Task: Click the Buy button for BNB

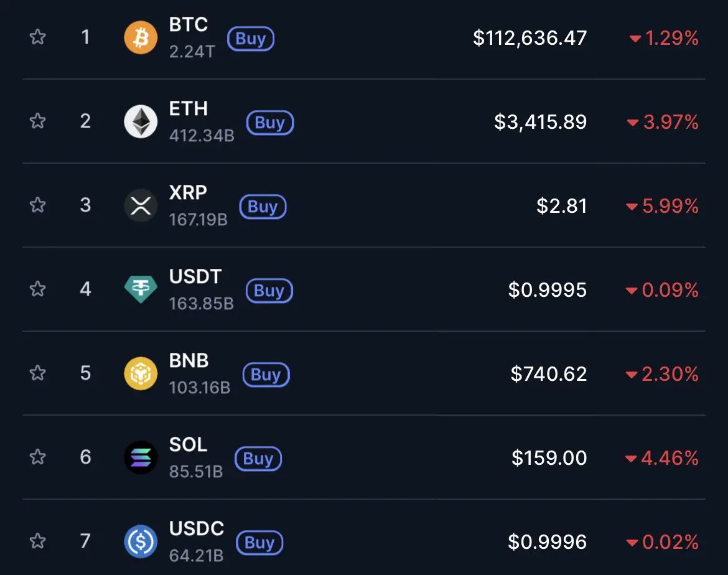Action: 266,375
